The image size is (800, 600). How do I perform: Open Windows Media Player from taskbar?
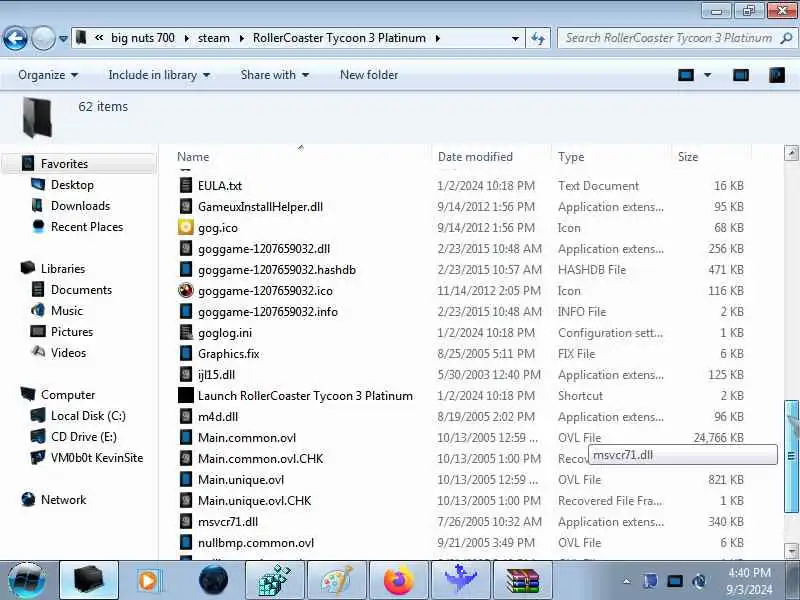tap(150, 580)
